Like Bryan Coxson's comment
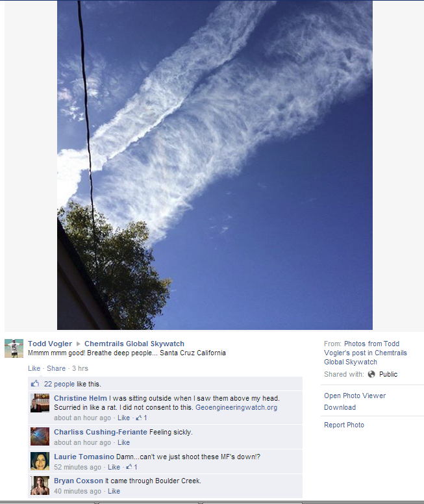The image size is (424, 504). [x=114, y=491]
